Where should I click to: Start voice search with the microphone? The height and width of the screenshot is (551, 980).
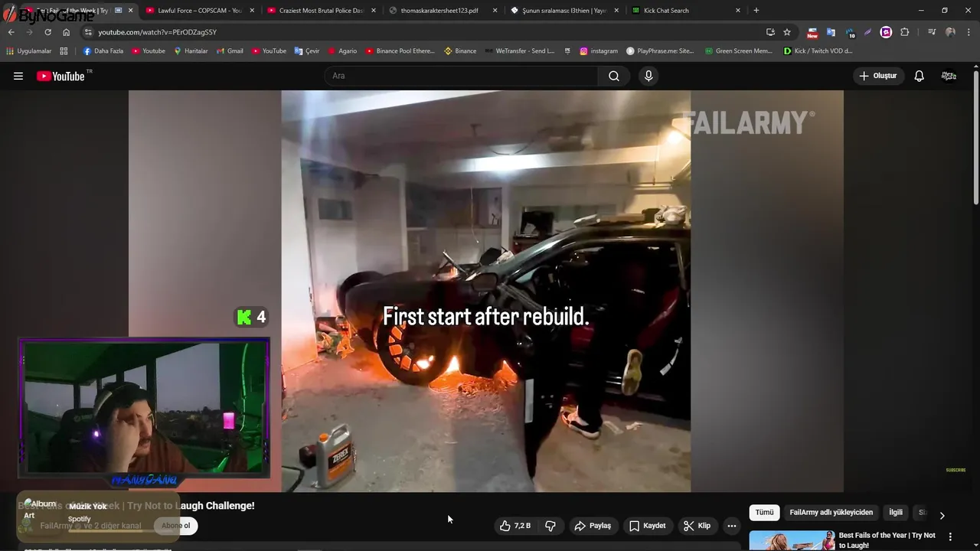pyautogui.click(x=648, y=76)
